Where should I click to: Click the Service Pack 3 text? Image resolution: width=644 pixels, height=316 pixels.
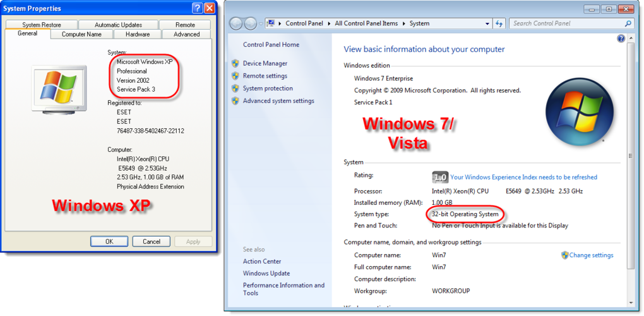click(x=136, y=89)
